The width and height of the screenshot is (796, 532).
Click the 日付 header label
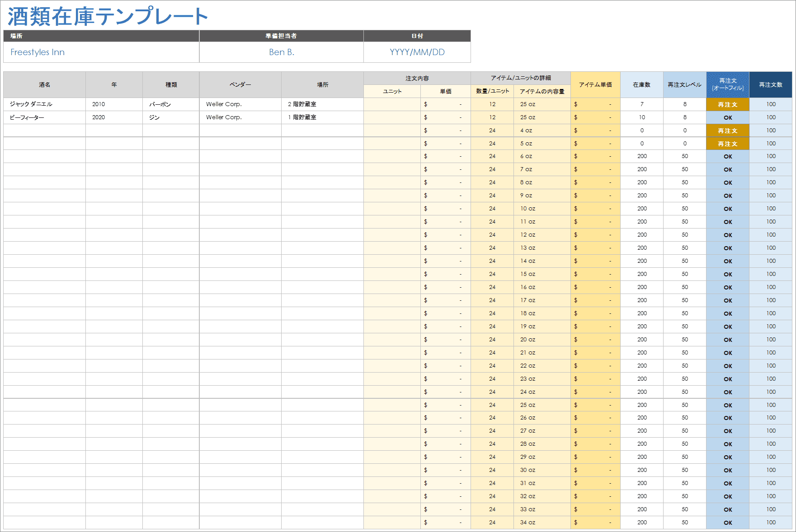pos(417,36)
